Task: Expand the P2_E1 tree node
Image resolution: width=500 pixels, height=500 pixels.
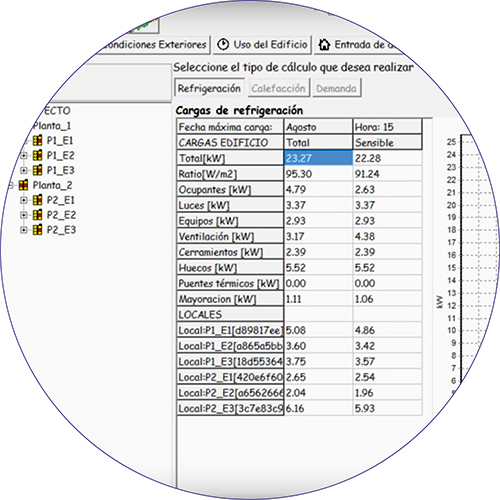Action: pos(24,200)
